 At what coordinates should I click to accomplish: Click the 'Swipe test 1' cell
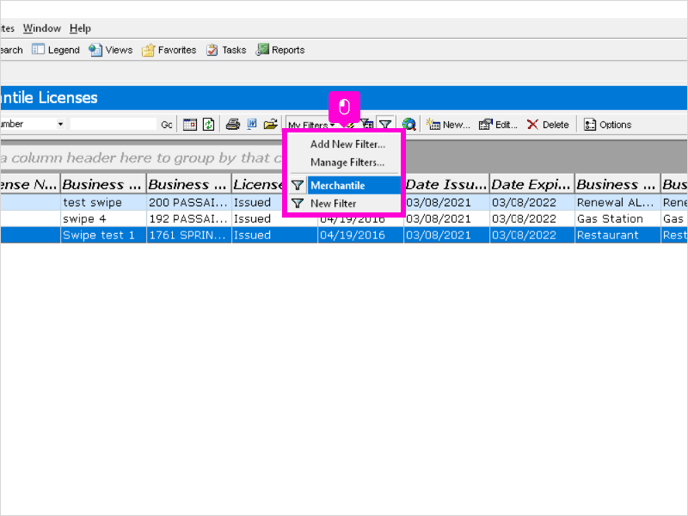point(103,235)
